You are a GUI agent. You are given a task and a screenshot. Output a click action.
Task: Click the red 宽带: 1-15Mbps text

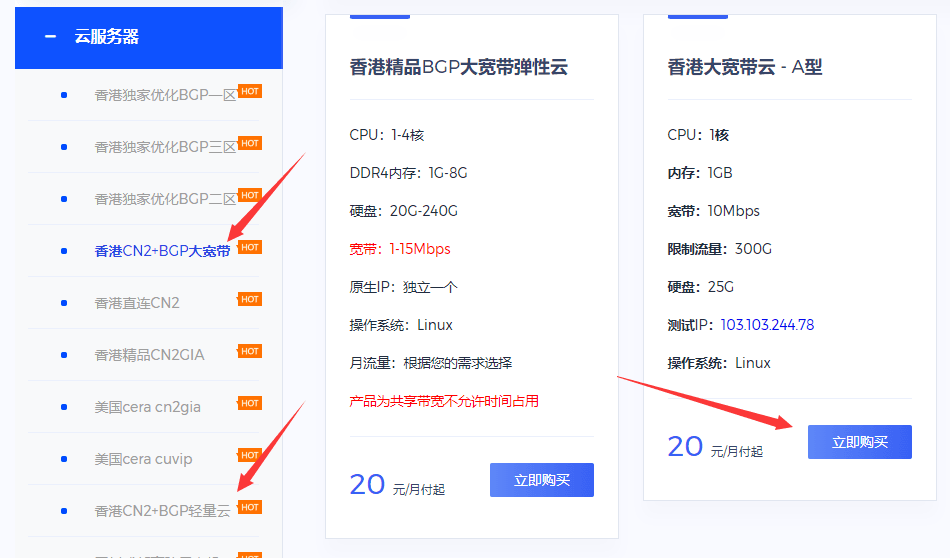click(x=400, y=249)
